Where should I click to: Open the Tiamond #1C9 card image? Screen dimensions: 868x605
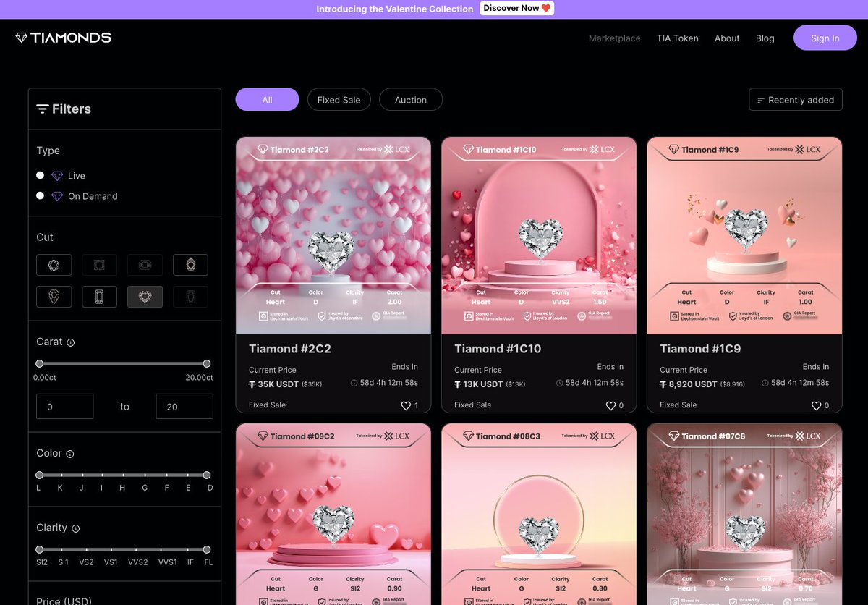click(744, 236)
